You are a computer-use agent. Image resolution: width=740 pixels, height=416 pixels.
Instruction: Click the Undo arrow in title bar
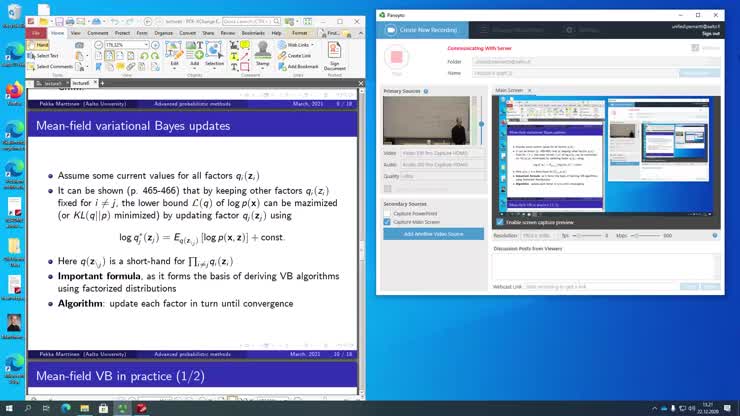coord(114,22)
